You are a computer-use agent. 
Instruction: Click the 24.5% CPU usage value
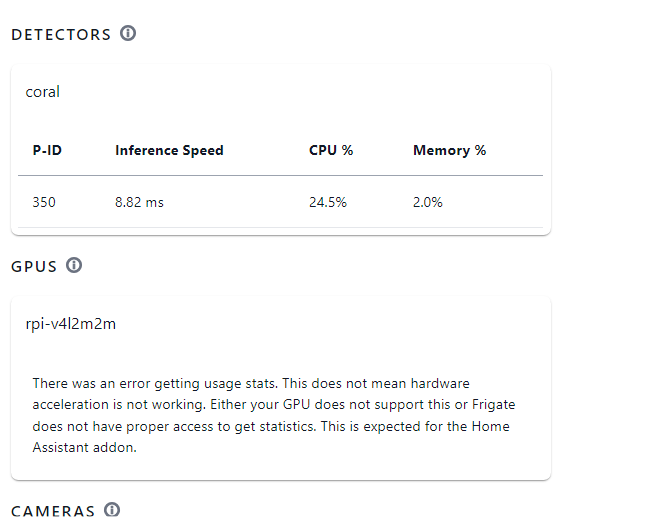coord(328,202)
